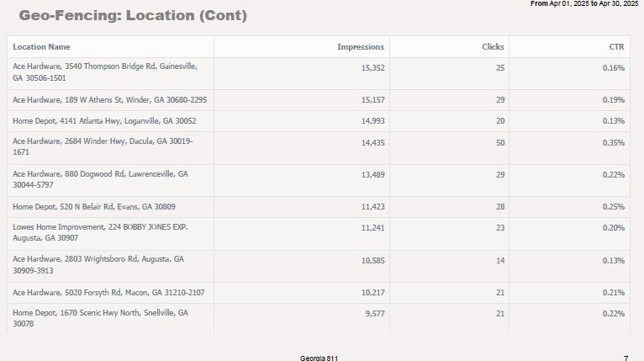Click the Impressions column header

pos(360,47)
